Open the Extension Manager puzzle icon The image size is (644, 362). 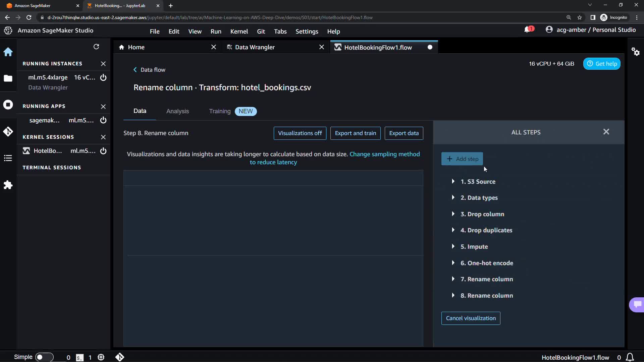coord(8,185)
